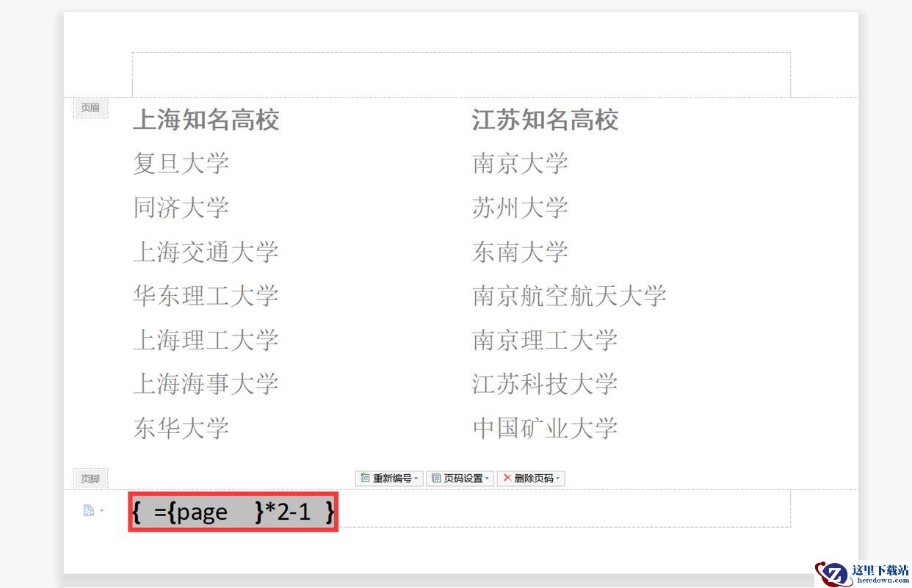Click the heading 江苏知名高校

click(545, 120)
